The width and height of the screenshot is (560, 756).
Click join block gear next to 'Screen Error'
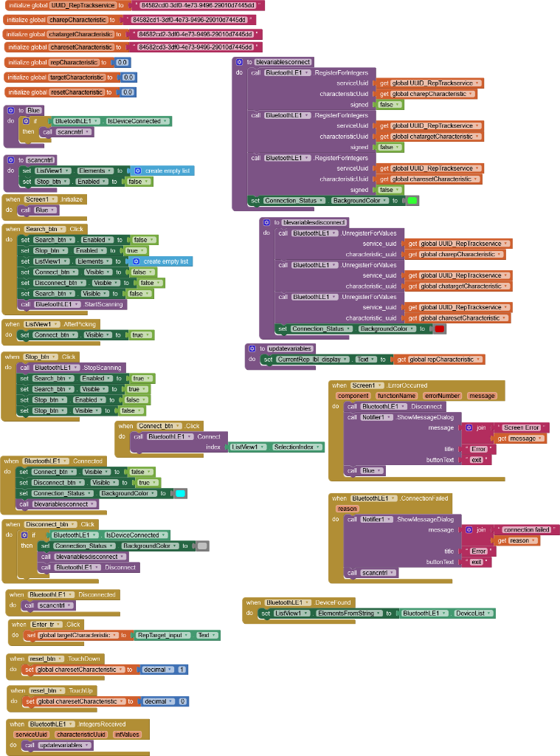tap(469, 427)
